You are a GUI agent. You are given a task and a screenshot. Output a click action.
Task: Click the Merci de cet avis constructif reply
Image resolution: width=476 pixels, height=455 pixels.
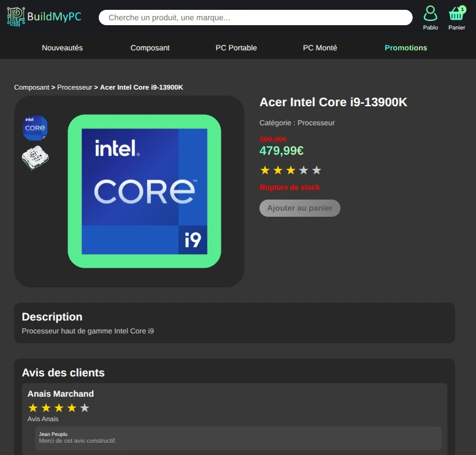click(77, 441)
